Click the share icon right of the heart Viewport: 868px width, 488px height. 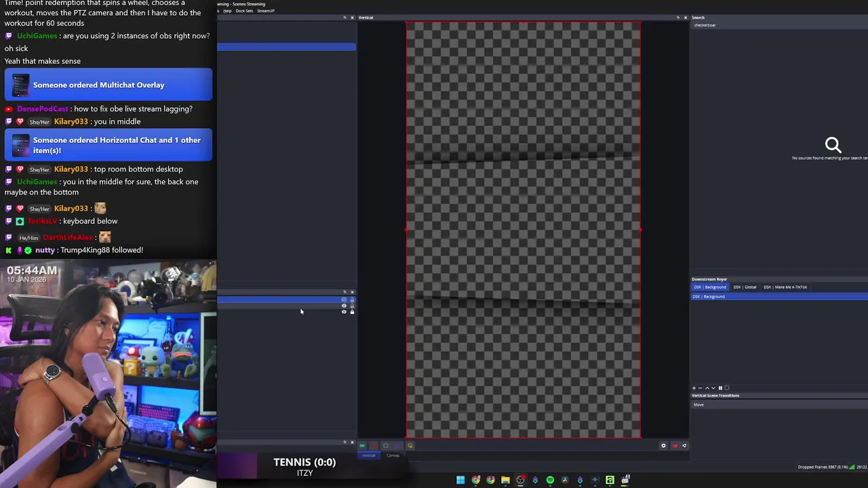(x=684, y=445)
